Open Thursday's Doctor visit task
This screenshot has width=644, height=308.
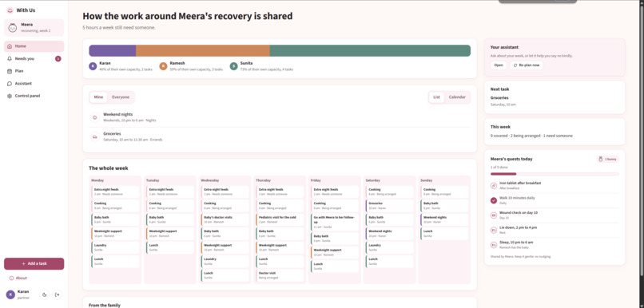point(280,275)
